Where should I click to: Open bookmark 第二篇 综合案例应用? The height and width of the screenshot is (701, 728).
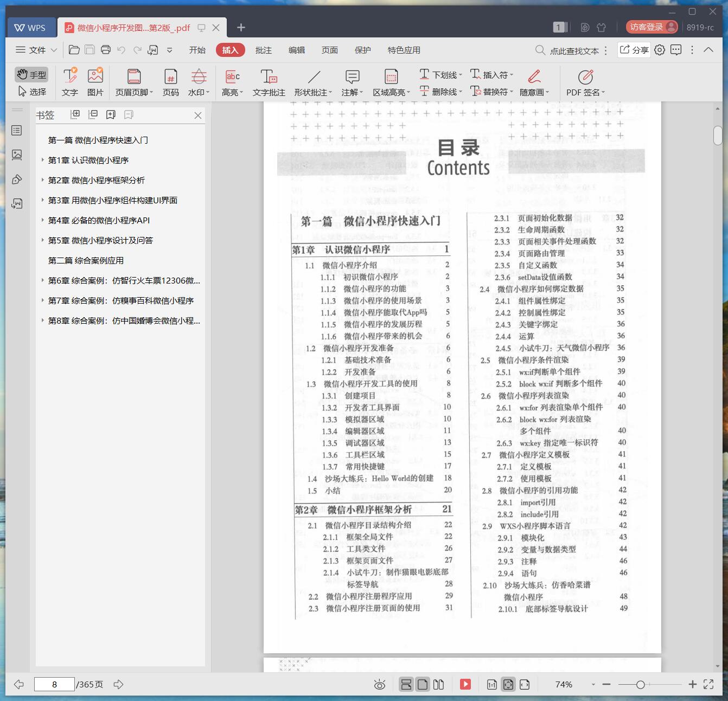point(86,260)
